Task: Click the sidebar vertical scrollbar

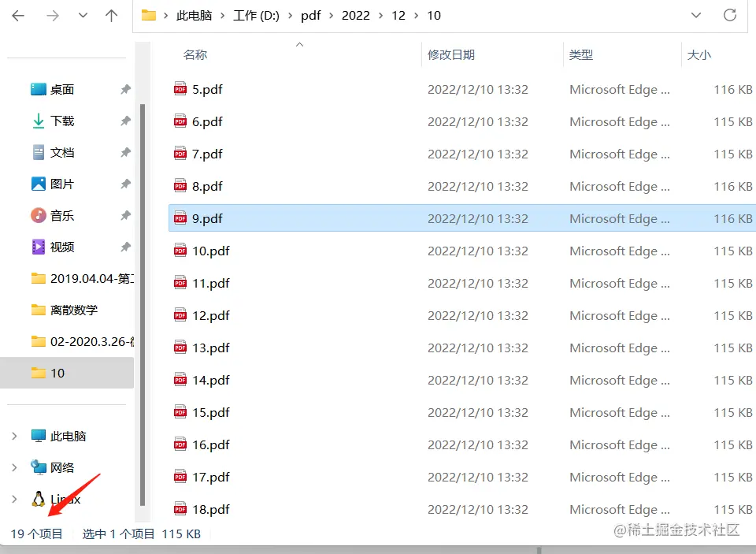Action: (143, 304)
